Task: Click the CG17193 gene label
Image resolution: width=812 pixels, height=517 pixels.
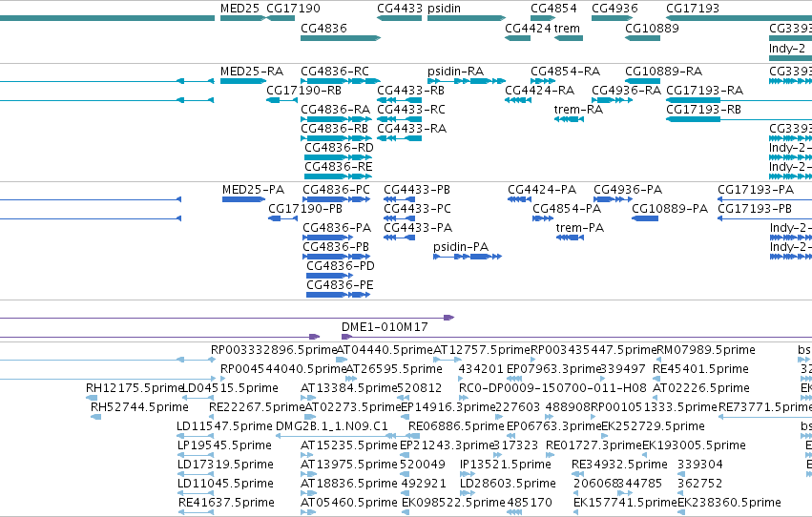Action: [x=693, y=9]
